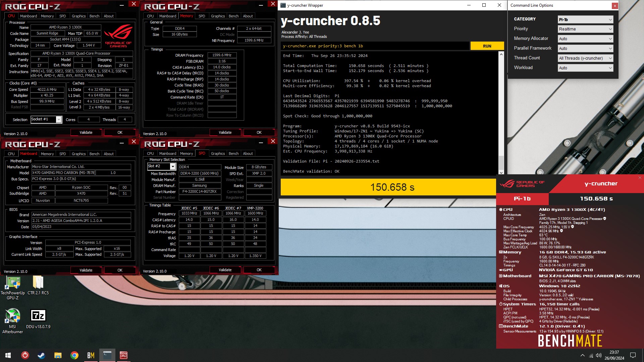Switch to Mainboard tab in CPU window
Viewport: 644px width, 362px height.
tap(29, 16)
